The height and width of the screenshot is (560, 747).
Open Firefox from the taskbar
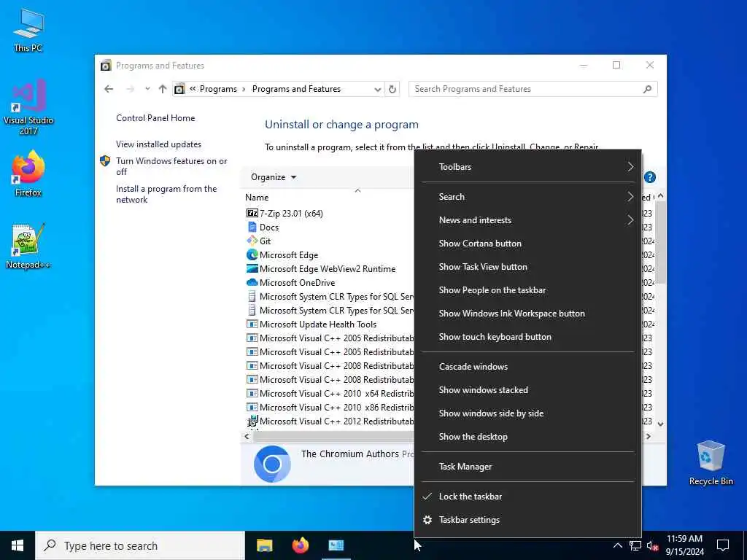(300, 545)
